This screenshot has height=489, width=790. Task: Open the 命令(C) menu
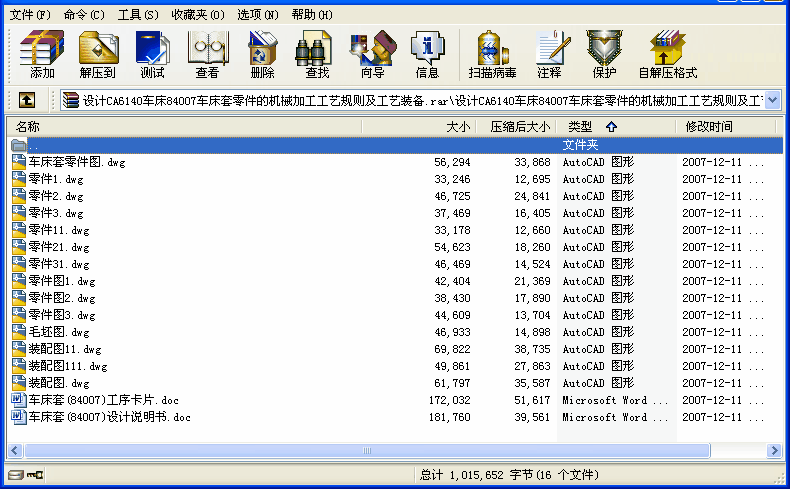(x=84, y=15)
